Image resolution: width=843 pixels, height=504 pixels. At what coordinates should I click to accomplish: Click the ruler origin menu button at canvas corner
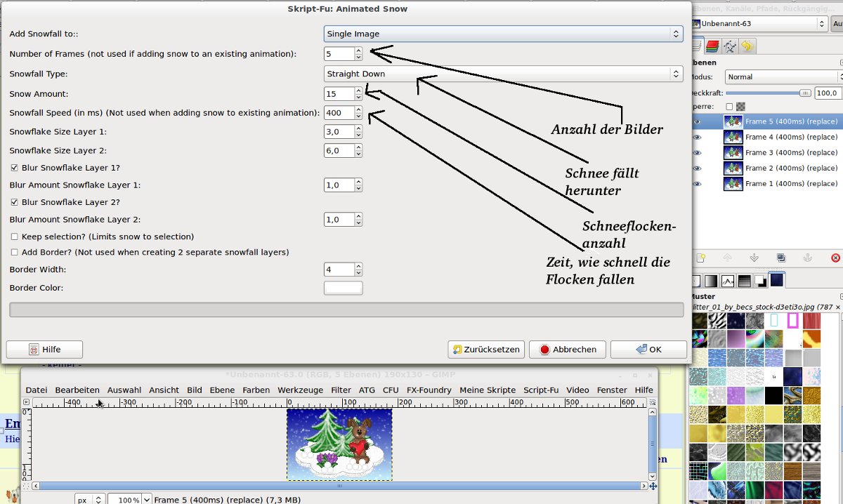(27, 402)
